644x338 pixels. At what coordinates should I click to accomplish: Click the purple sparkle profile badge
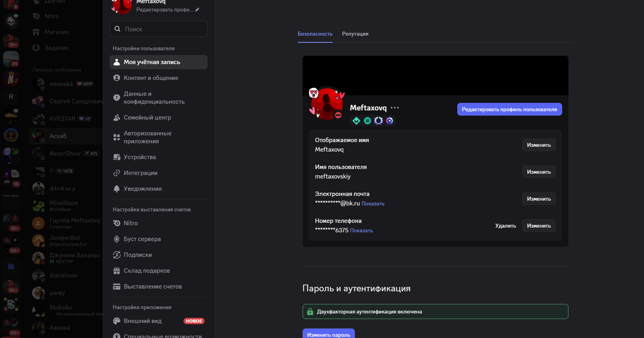(x=390, y=121)
